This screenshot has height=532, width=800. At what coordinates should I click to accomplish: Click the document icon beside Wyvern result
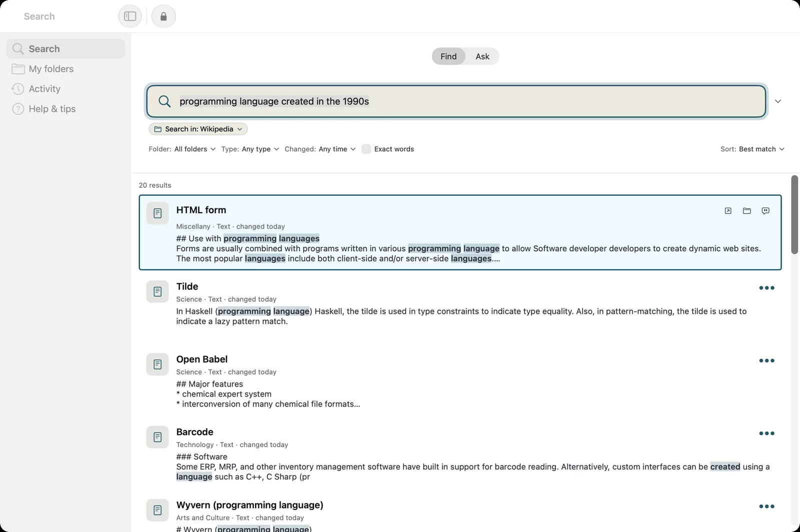click(x=157, y=510)
